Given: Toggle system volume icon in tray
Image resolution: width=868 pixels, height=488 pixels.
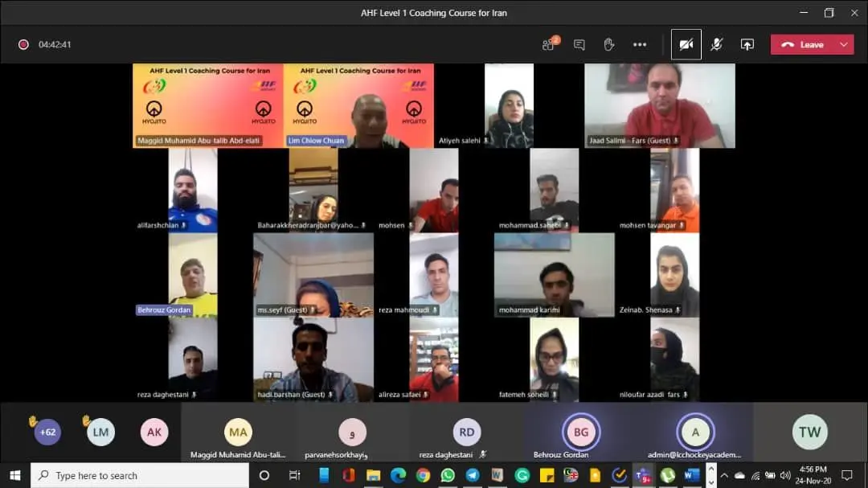Looking at the screenshot, I should pos(784,475).
